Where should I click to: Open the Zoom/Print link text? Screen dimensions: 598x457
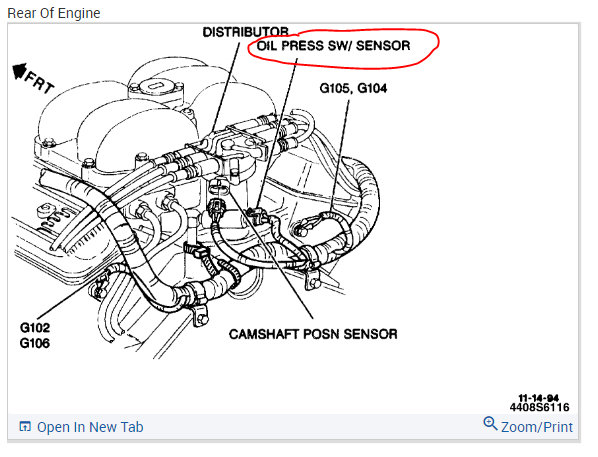point(537,427)
